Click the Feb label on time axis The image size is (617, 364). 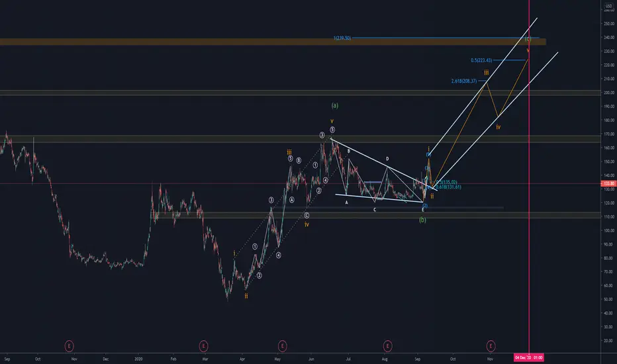pos(173,359)
